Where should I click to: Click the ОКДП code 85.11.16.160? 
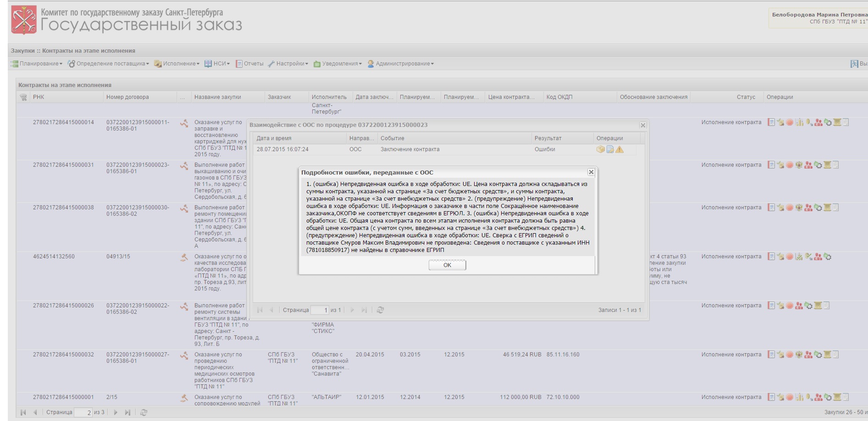[563, 355]
